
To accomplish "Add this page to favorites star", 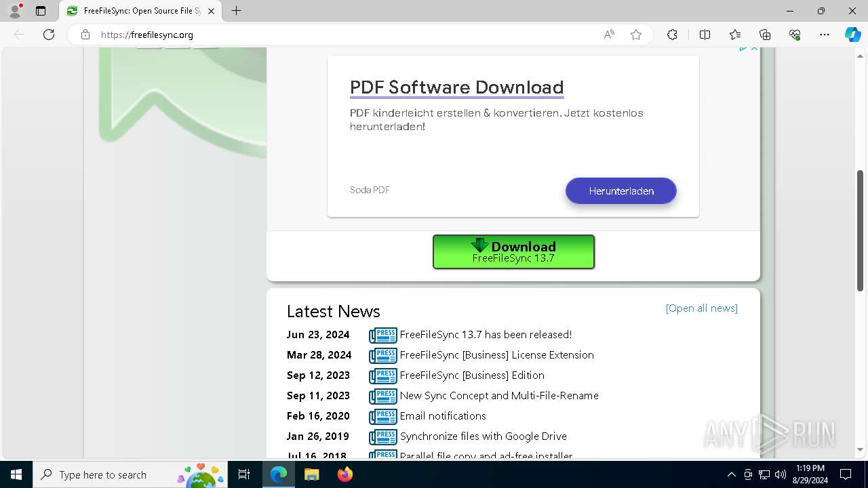I will tap(636, 35).
